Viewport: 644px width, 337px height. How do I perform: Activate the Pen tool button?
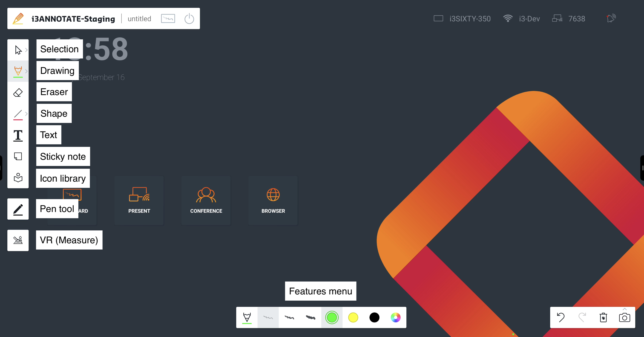[18, 209]
